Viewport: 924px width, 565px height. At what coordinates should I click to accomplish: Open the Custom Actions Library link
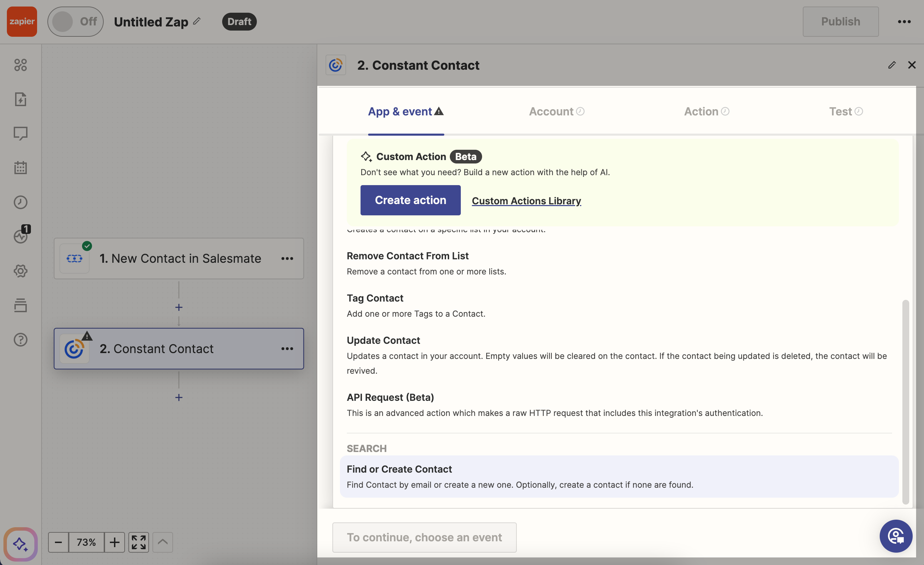click(526, 201)
